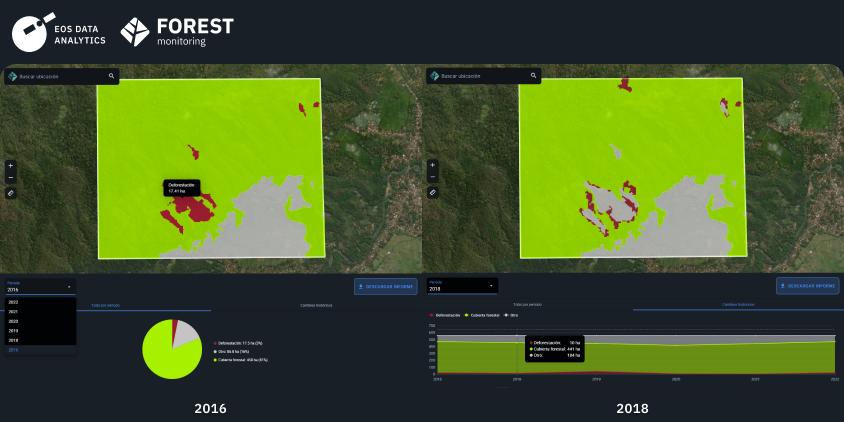Choose 2022 from the period list

14,302
